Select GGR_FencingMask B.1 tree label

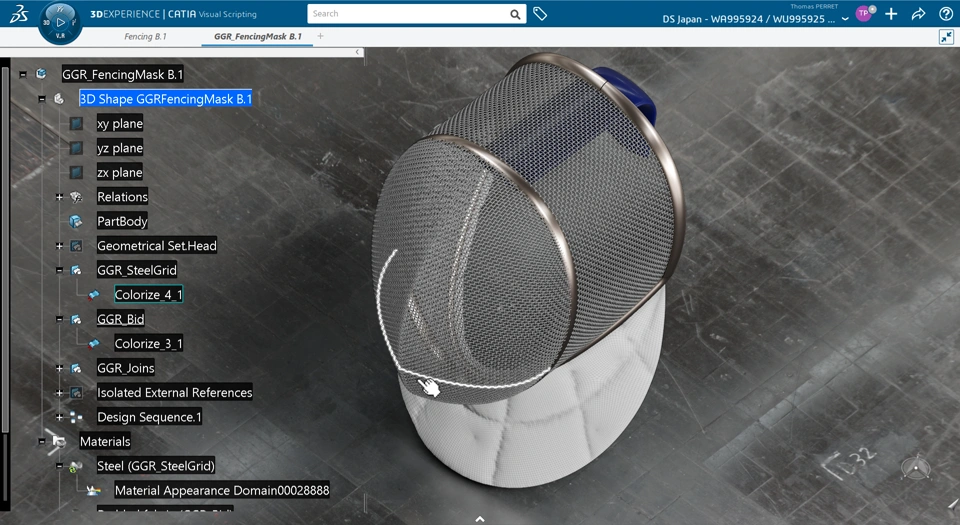[x=122, y=75]
